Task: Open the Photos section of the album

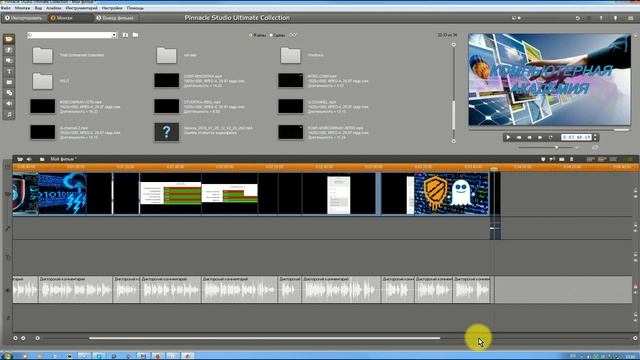Action: pos(9,82)
